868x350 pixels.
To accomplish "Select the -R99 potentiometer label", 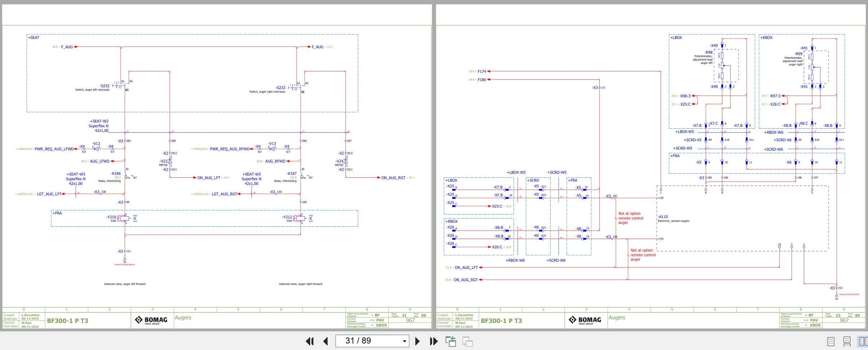I will 798,54.
